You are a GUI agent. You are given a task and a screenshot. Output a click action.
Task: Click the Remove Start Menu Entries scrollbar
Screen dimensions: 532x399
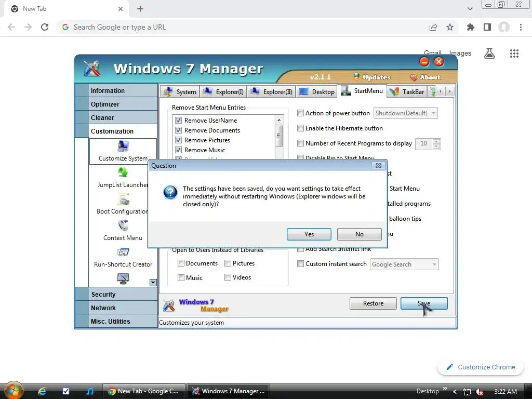point(279,136)
